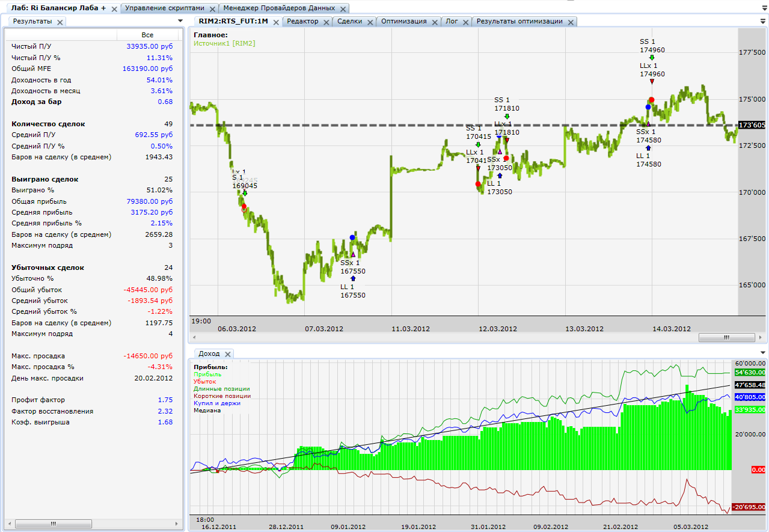The image size is (769, 532).
Task: Open the Результаты panel dropdown arrow
Action: click(x=180, y=21)
